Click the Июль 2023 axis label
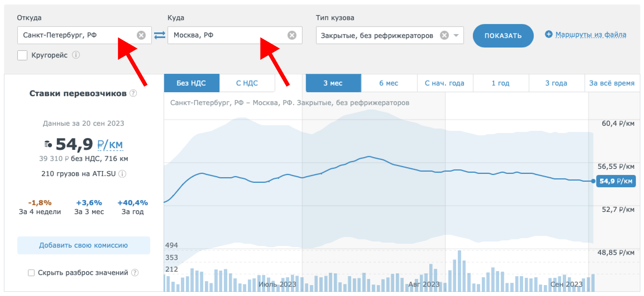The height and width of the screenshot is (296, 644). point(277,285)
